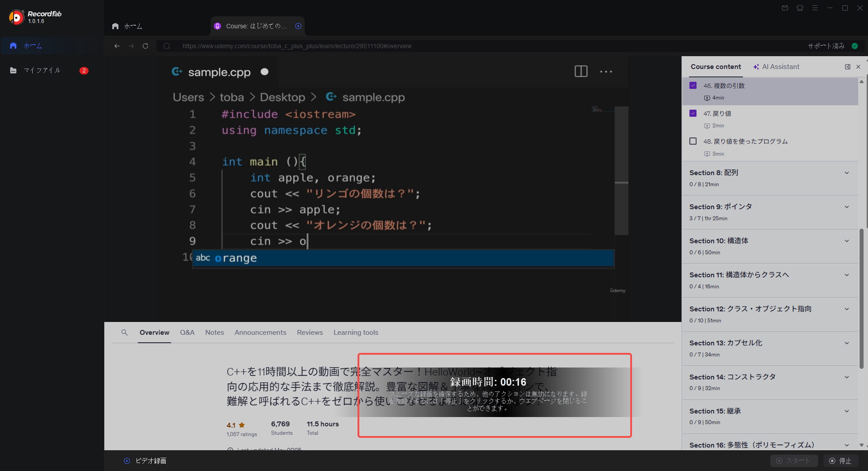This screenshot has height=471, width=868.
Task: Check lecture 48 戻り値を使ったプログラム checkbox
Action: tap(693, 141)
